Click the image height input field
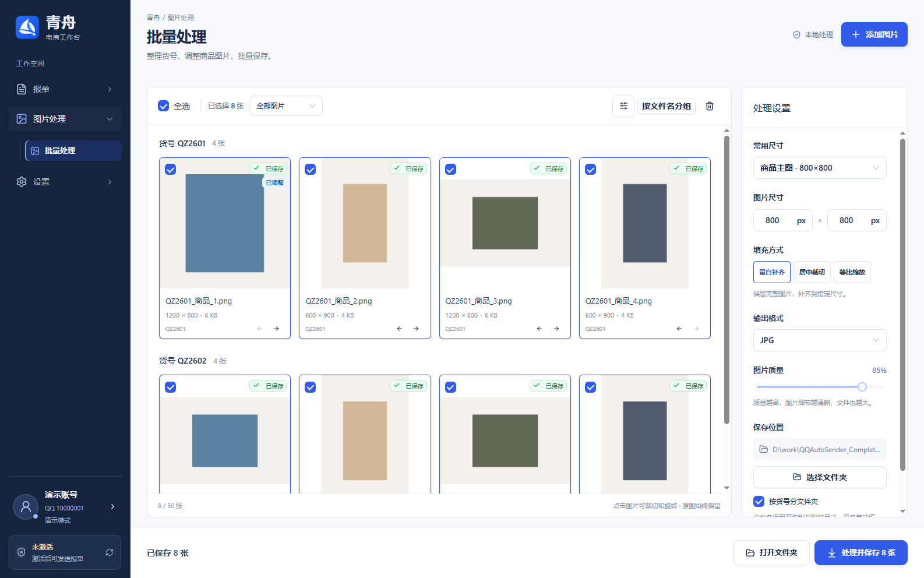Screen dimensions: 924x578 point(857,220)
